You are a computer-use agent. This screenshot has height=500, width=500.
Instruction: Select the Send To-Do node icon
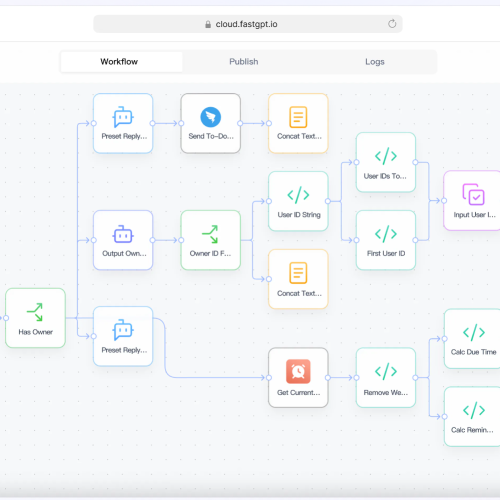point(210,117)
